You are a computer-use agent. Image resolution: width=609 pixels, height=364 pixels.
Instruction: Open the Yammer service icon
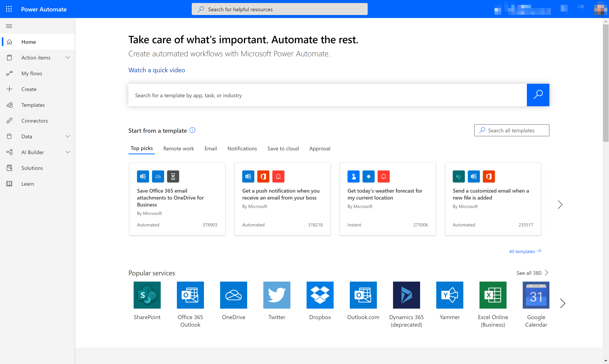click(449, 295)
